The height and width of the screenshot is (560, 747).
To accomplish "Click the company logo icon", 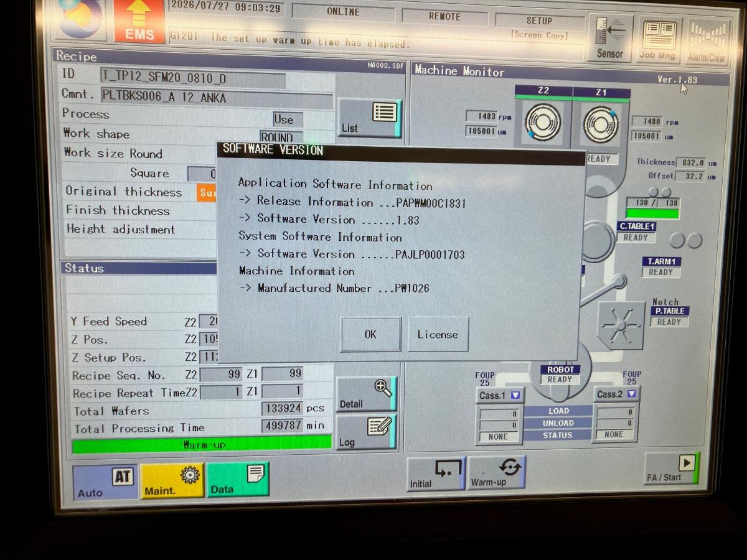I will (x=81, y=19).
